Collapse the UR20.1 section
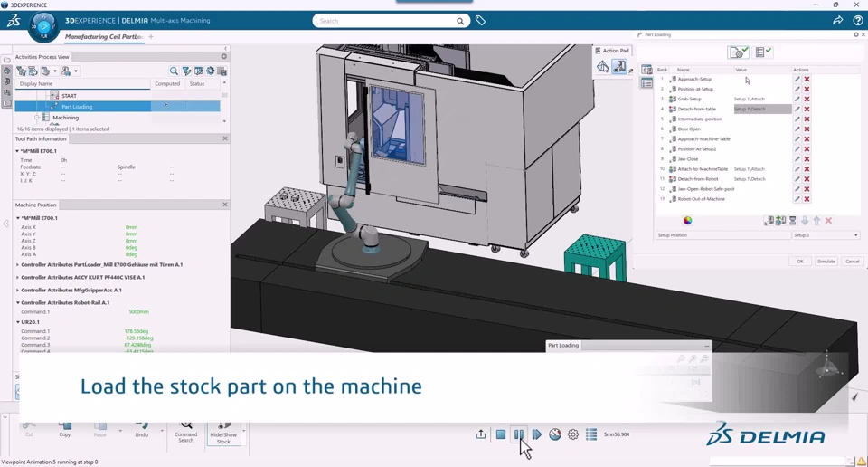868x467 pixels. coord(18,322)
